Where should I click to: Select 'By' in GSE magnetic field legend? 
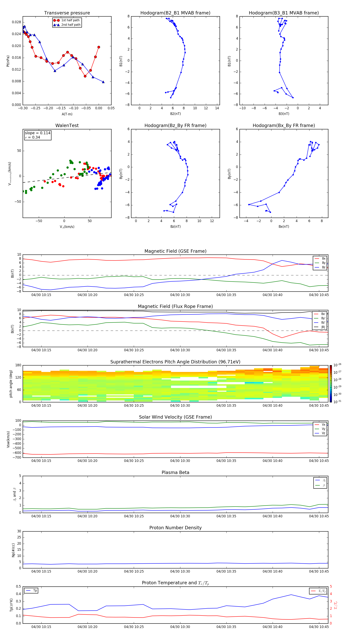click(320, 263)
